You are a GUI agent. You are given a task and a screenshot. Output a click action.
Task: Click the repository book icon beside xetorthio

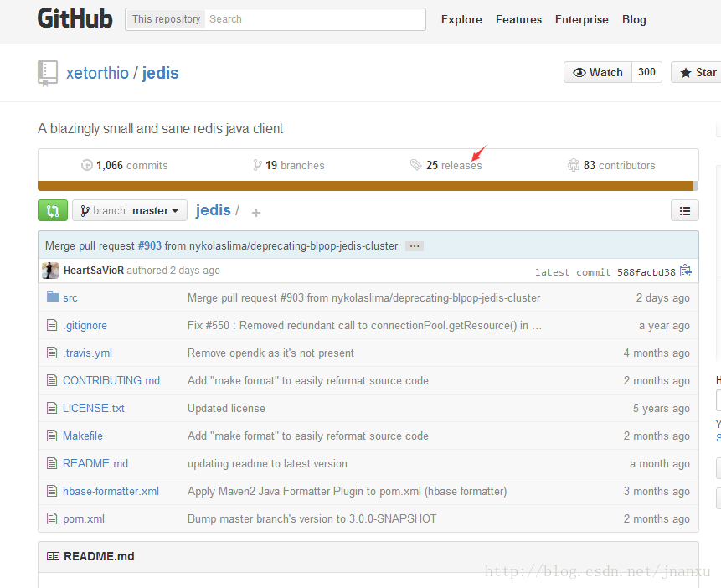tap(48, 73)
